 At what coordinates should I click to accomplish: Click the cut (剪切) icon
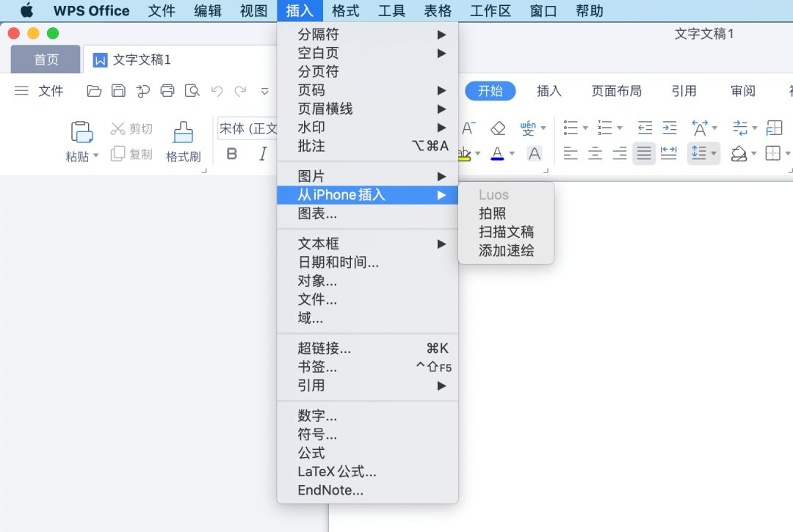click(x=117, y=128)
